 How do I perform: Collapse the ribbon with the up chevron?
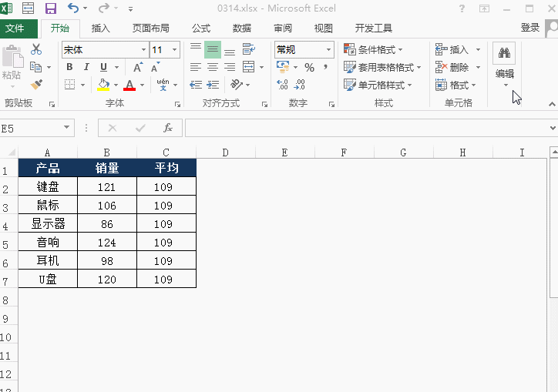point(552,104)
